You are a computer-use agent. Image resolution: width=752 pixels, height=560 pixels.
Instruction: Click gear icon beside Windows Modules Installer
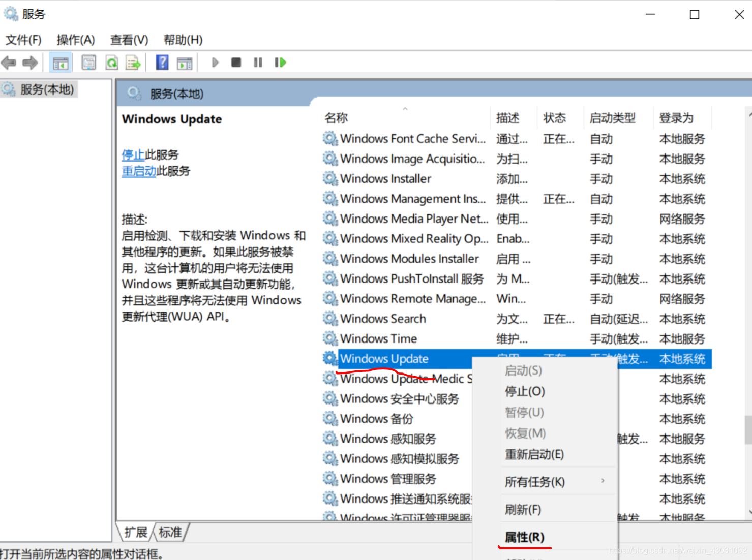tap(330, 259)
